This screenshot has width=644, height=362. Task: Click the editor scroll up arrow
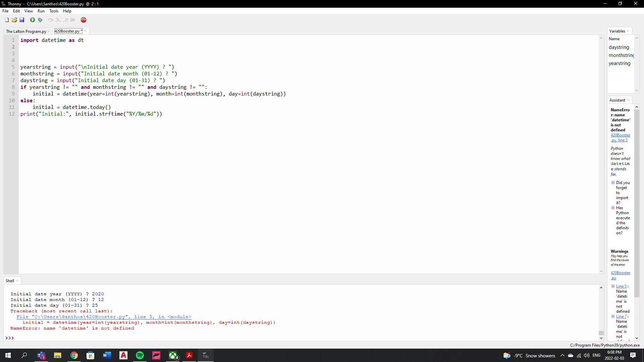[601, 38]
